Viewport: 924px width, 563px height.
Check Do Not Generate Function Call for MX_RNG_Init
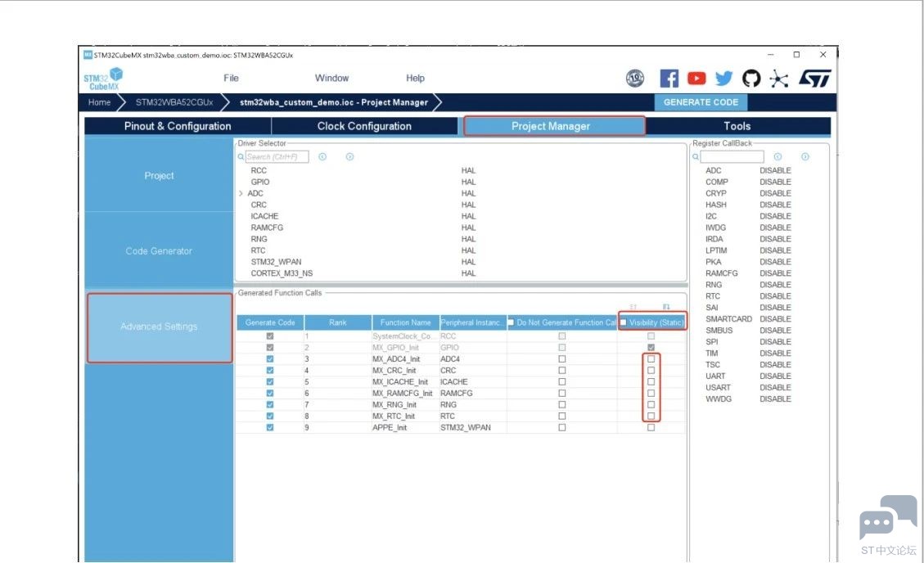562,404
